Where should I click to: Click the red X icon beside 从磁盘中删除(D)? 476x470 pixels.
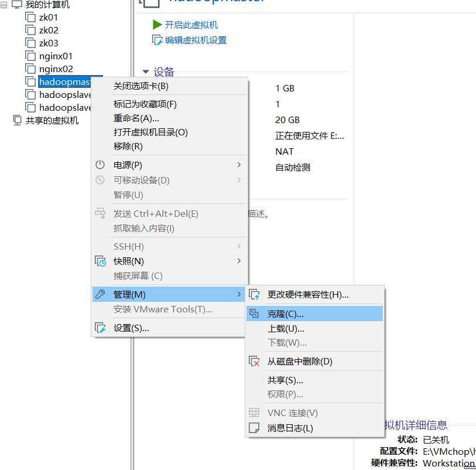point(254,361)
